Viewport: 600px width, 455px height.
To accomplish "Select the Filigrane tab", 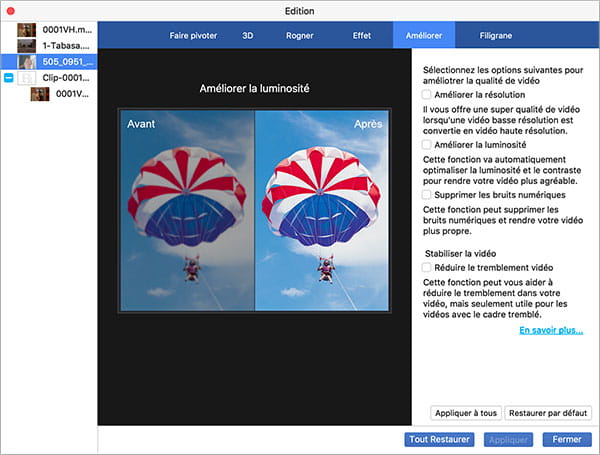I will click(496, 35).
